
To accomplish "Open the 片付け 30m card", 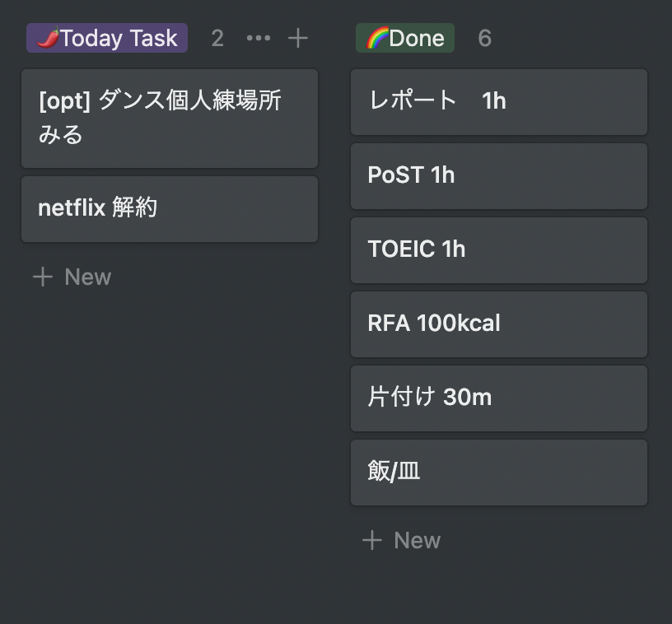I will (x=499, y=398).
